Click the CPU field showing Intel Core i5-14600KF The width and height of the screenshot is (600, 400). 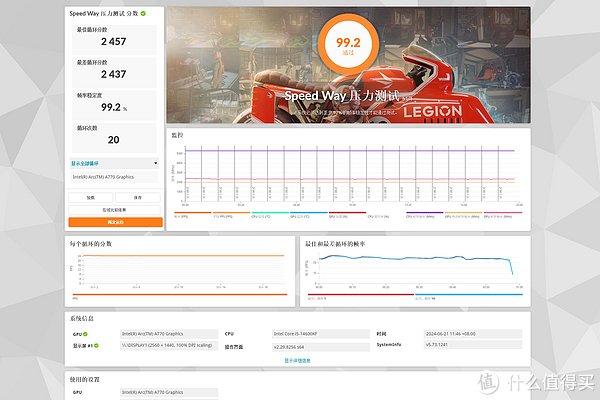click(321, 334)
